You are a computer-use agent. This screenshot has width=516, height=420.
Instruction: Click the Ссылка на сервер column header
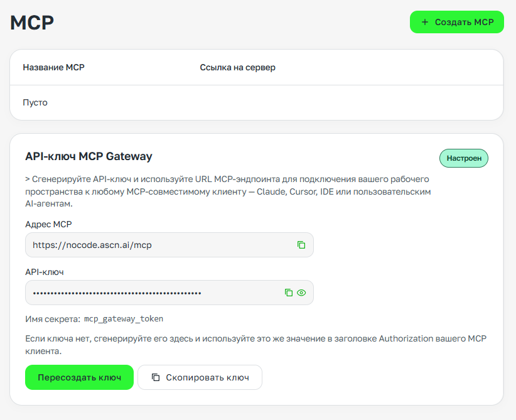pos(237,67)
